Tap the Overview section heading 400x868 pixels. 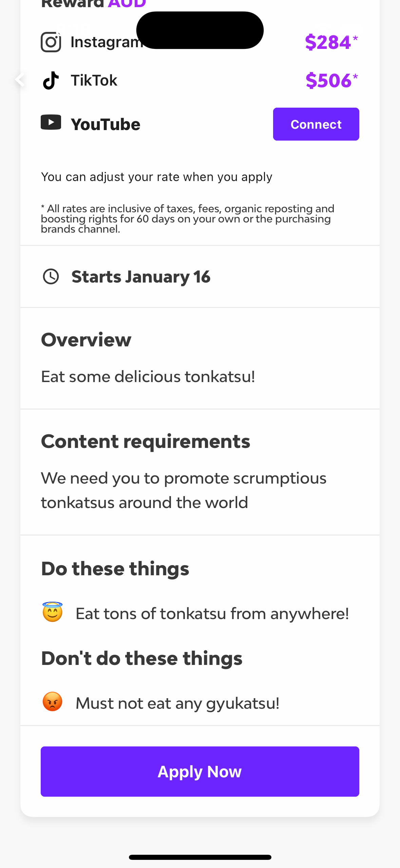point(86,340)
